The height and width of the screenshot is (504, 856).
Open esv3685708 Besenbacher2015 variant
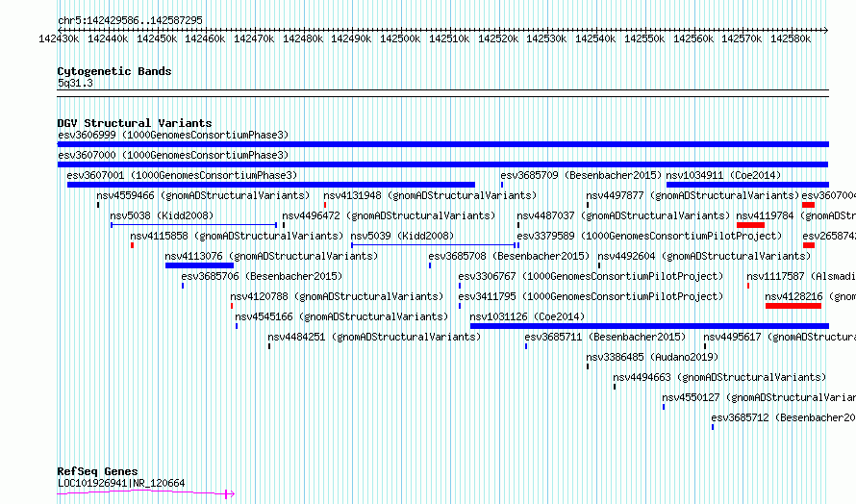(x=509, y=256)
